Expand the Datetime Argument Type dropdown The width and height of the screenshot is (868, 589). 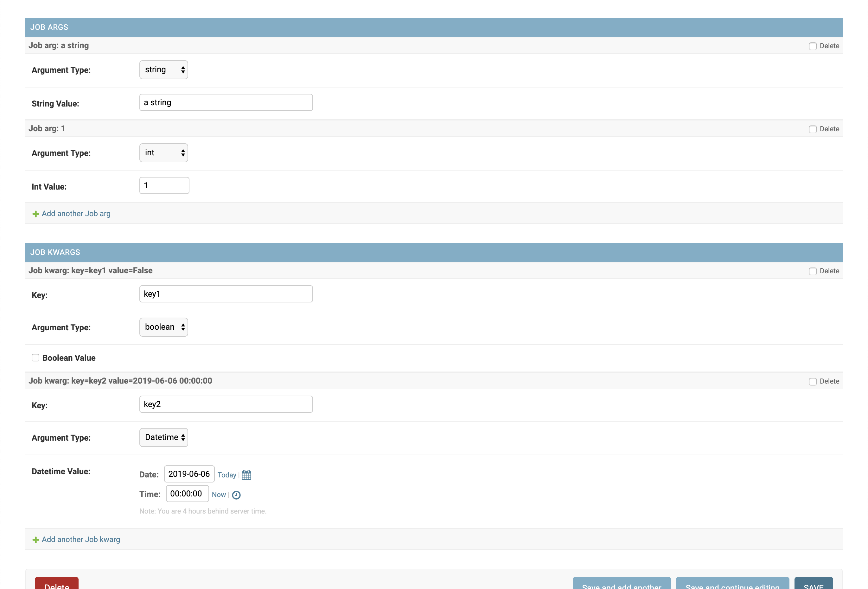pos(163,437)
